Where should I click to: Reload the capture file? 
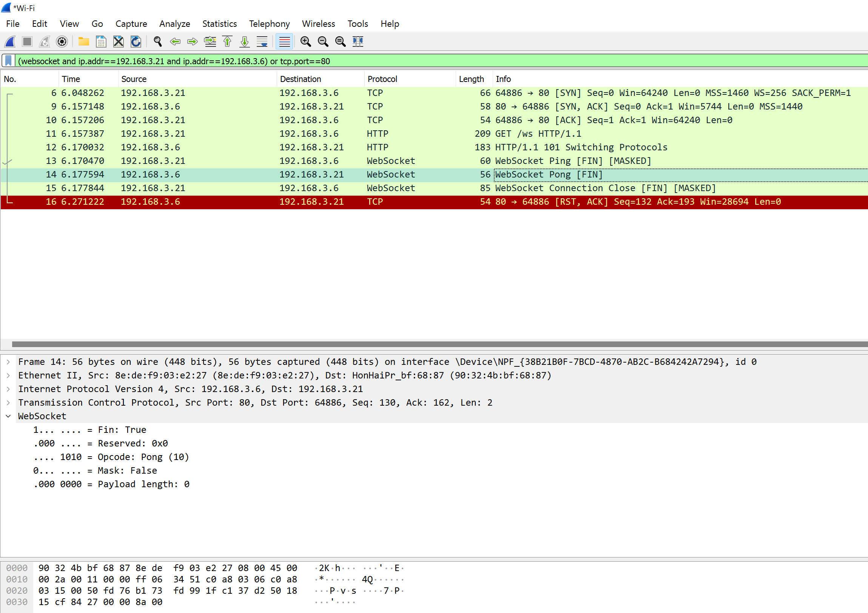(x=136, y=42)
